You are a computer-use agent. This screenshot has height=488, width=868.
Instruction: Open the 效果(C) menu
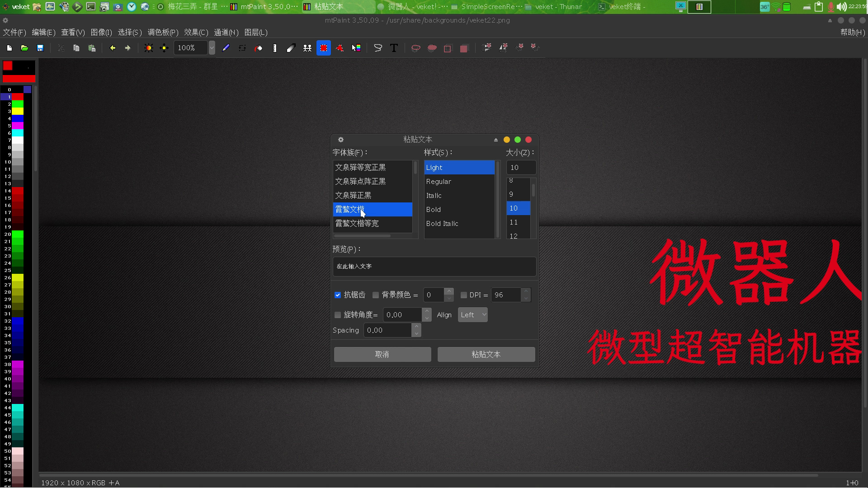(195, 32)
